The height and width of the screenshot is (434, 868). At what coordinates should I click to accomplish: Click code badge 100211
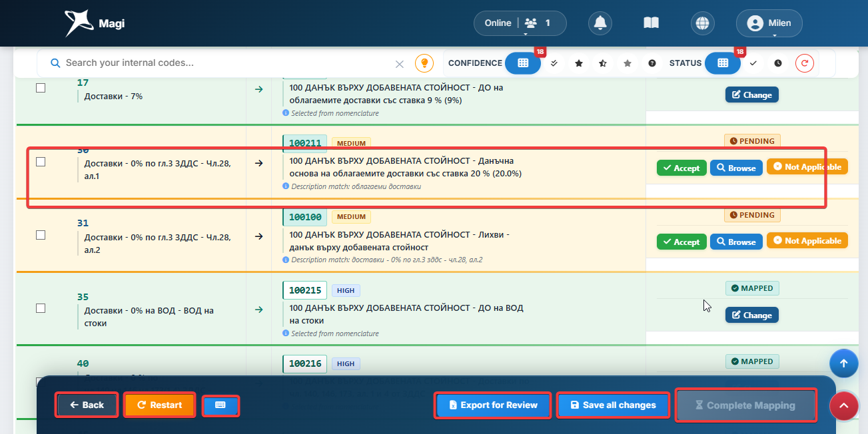coord(305,143)
